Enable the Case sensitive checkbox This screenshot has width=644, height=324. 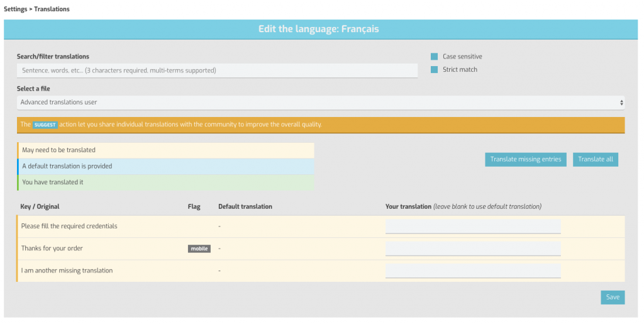434,57
